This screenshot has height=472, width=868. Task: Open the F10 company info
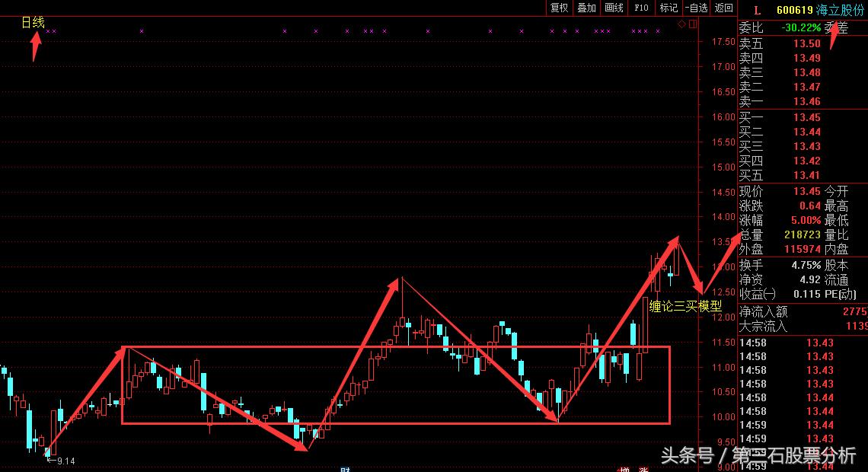point(641,8)
